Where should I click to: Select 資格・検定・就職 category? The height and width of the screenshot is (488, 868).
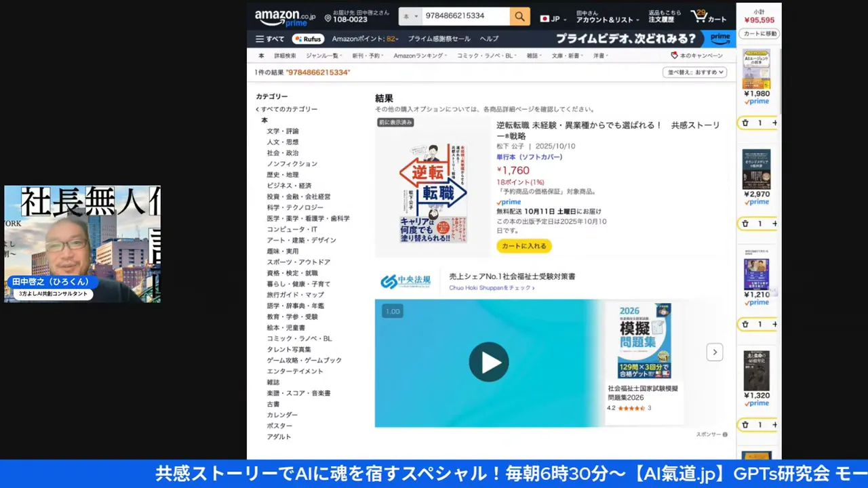coord(292,273)
